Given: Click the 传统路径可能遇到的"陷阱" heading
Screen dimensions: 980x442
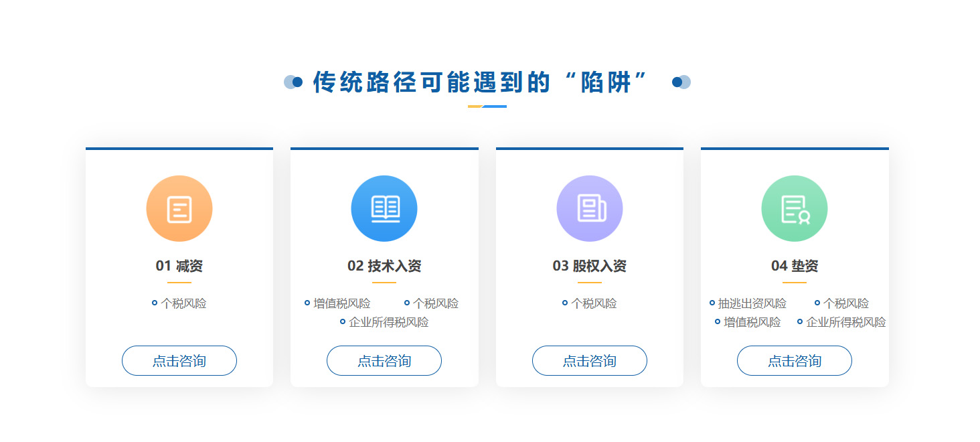Looking at the screenshot, I should tap(481, 82).
